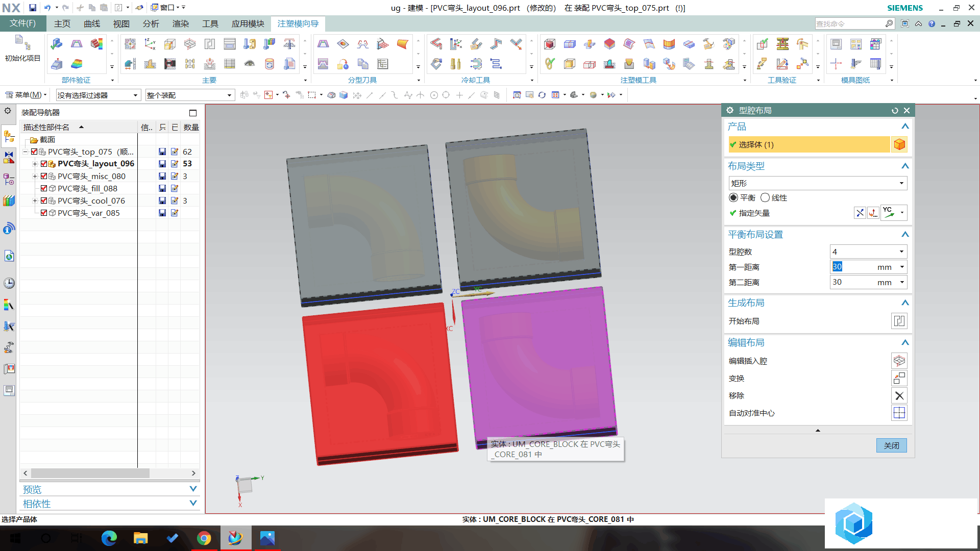Click the 数量 column header
The height and width of the screenshot is (551, 980).
(191, 127)
